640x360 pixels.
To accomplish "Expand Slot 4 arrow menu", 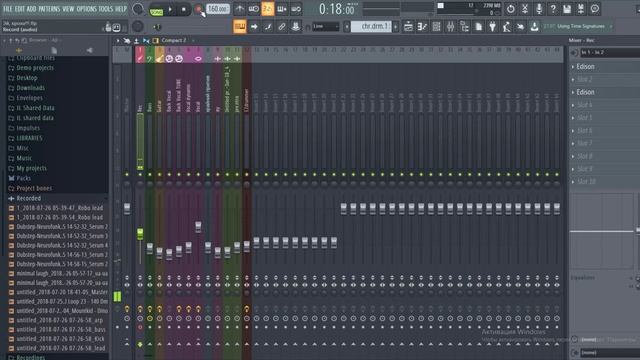I will click(x=573, y=105).
